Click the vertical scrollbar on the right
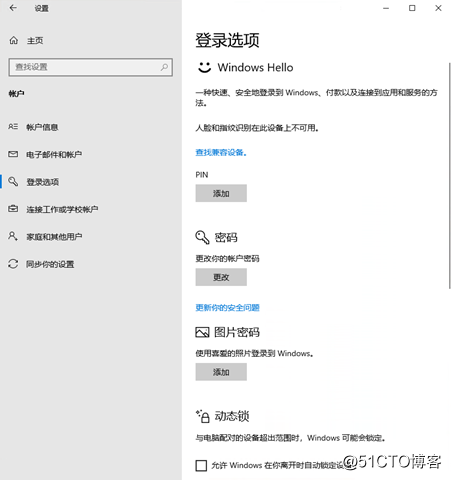 [449, 175]
